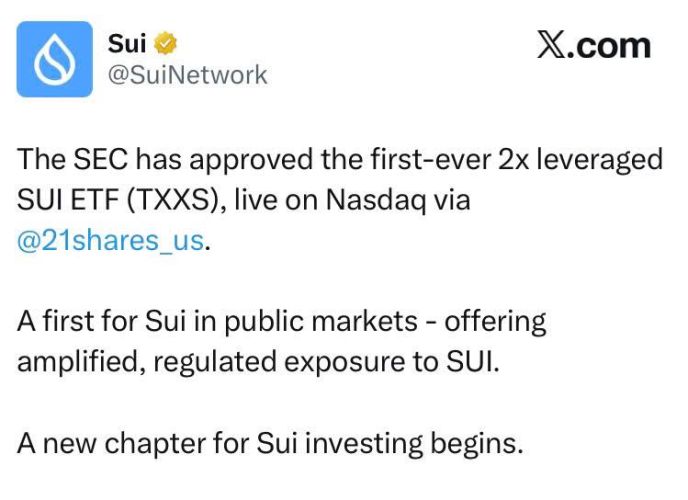Click the word "via" ending the second line
The image size is (688, 500).
[x=450, y=201]
